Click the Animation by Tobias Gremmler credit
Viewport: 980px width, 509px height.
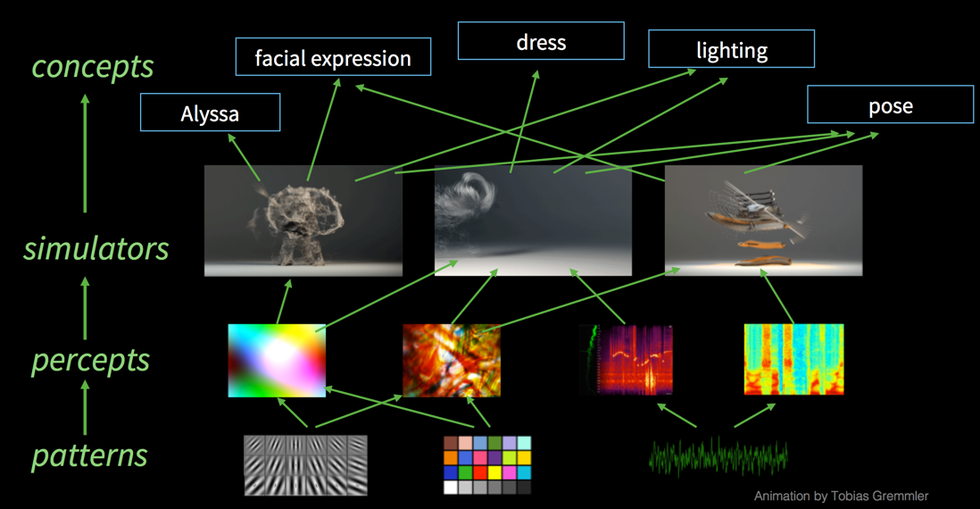click(x=842, y=496)
